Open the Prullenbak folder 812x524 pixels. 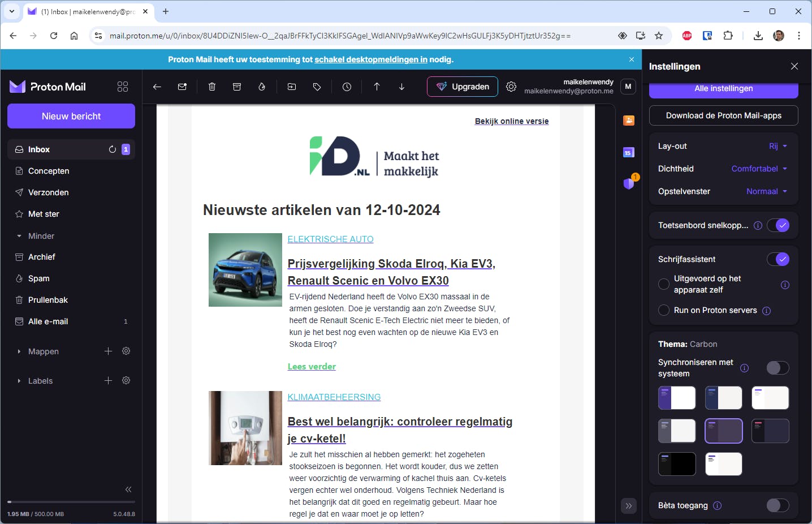click(x=71, y=300)
